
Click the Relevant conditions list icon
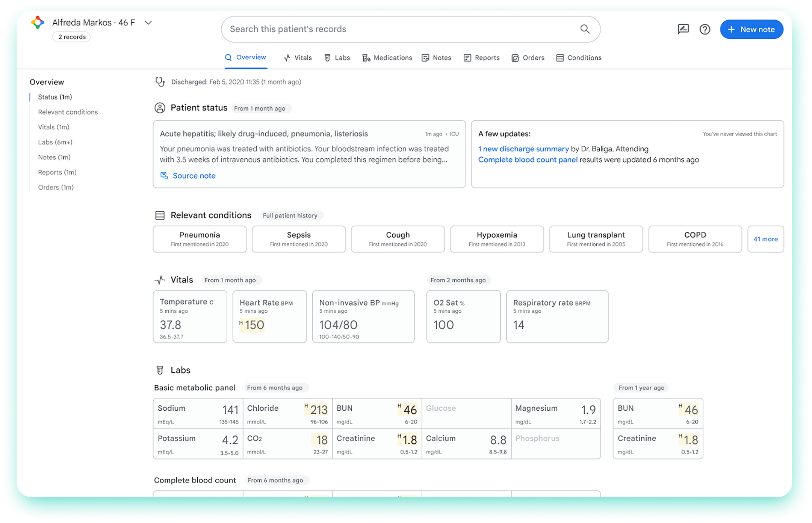tap(160, 216)
